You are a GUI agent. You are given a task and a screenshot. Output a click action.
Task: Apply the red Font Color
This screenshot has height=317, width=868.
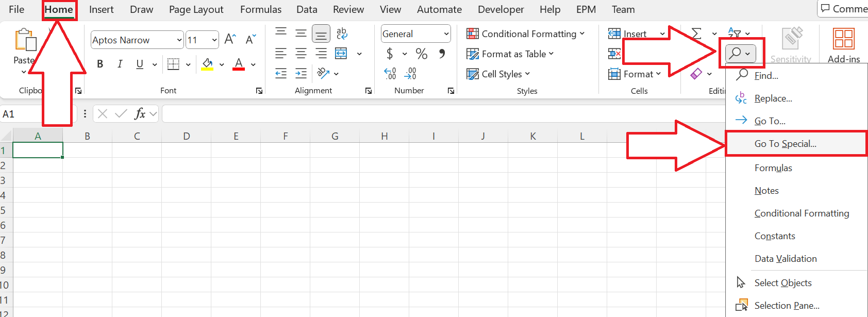[x=239, y=64]
